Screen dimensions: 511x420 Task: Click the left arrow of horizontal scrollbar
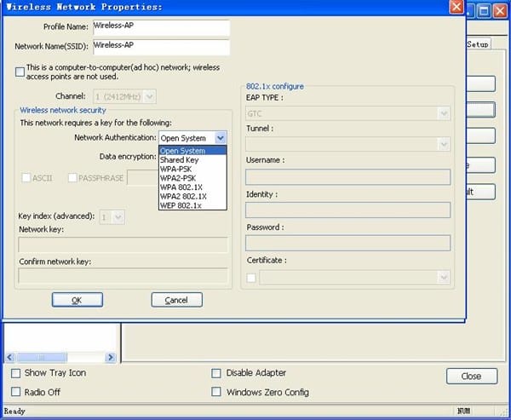[x=9, y=358]
